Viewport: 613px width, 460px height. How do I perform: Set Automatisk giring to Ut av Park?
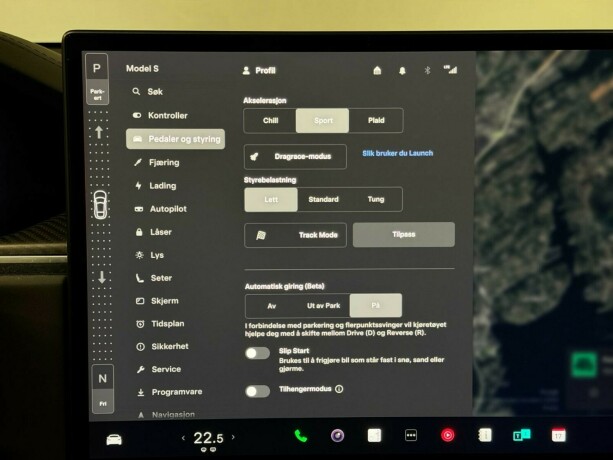click(x=323, y=306)
